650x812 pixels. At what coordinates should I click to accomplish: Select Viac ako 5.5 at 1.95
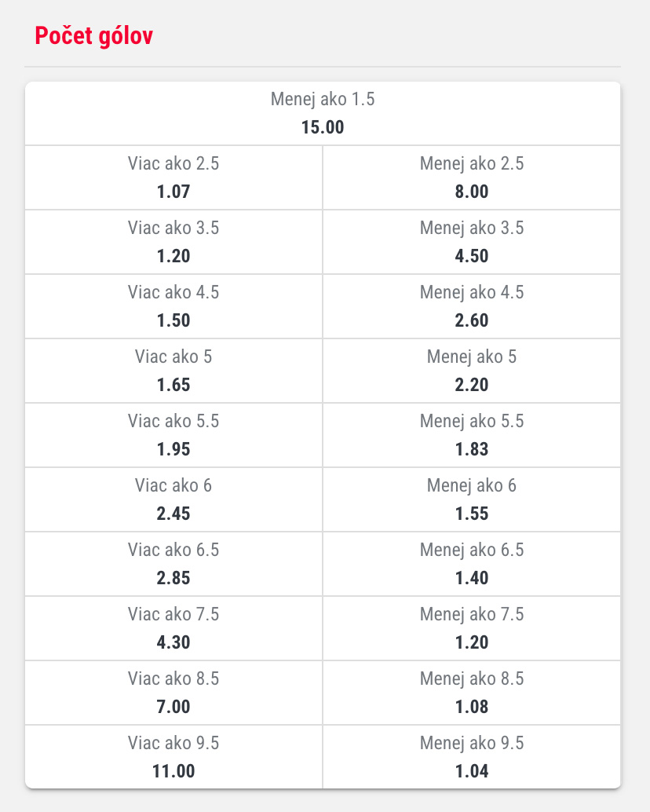coord(173,435)
